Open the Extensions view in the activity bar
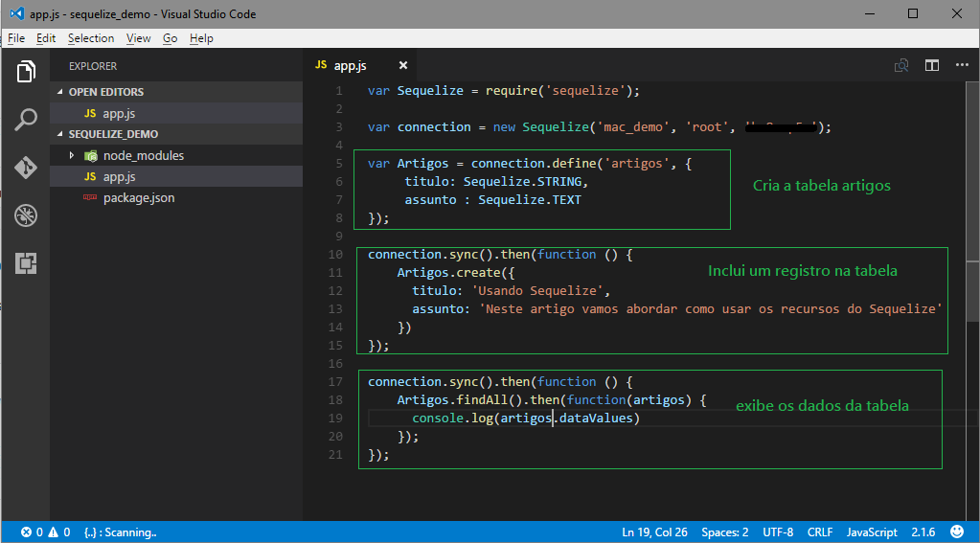 [26, 263]
